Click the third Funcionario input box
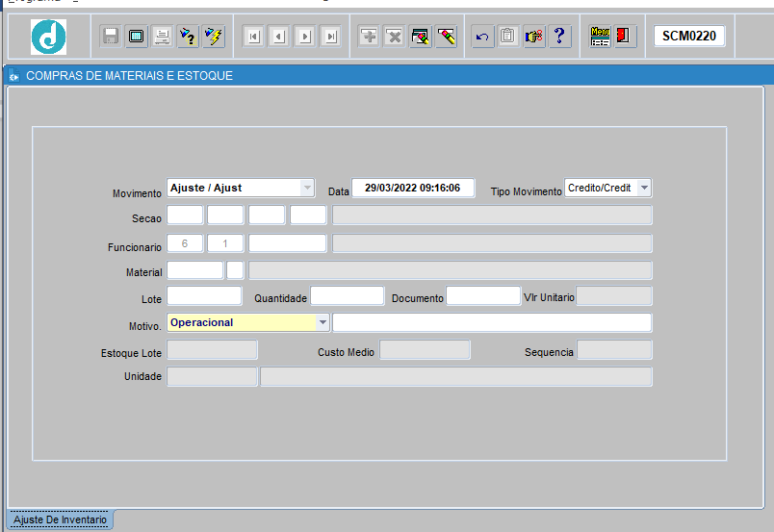This screenshot has width=774, height=532. [288, 243]
